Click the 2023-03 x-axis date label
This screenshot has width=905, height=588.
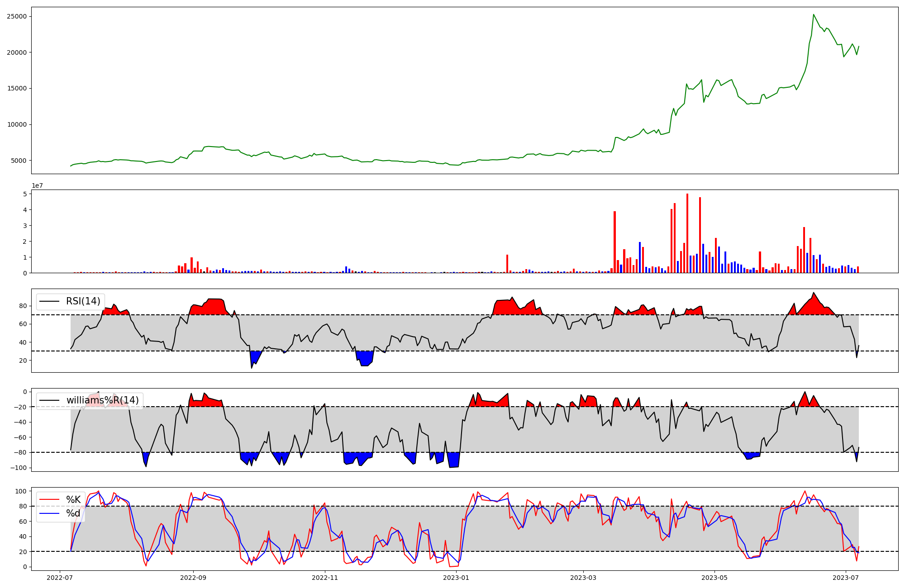coord(583,578)
